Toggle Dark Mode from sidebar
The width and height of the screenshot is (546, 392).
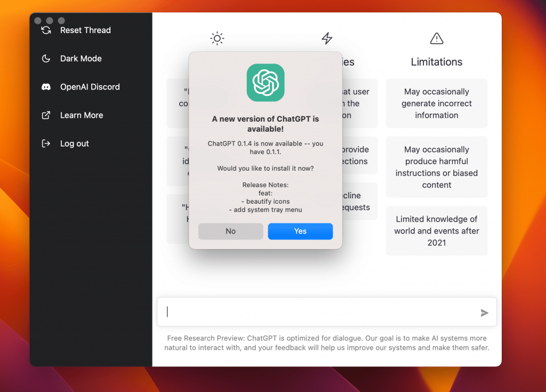[x=81, y=59]
